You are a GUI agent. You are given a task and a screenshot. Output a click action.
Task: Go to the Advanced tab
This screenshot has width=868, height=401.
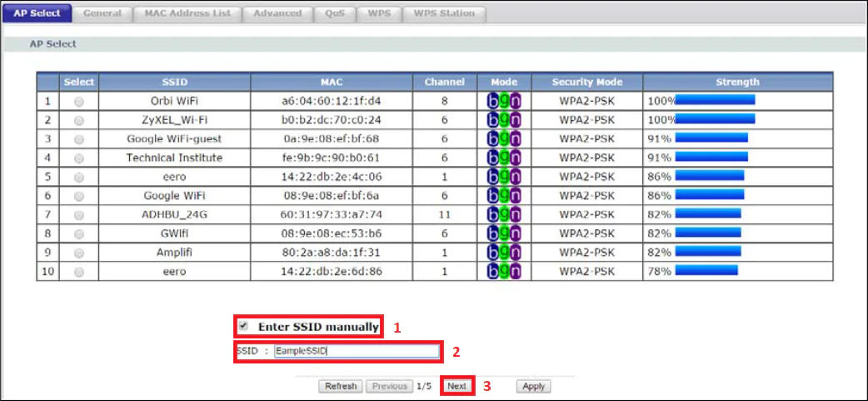point(278,13)
